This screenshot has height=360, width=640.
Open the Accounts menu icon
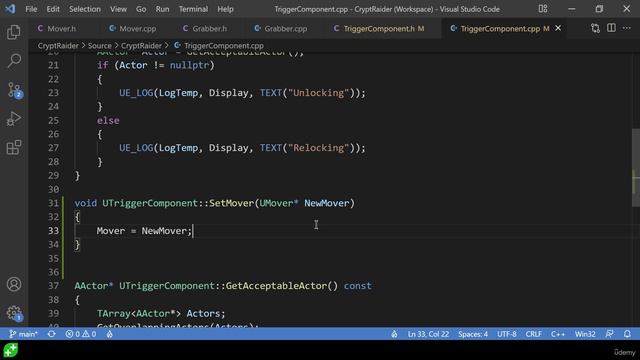(13, 284)
